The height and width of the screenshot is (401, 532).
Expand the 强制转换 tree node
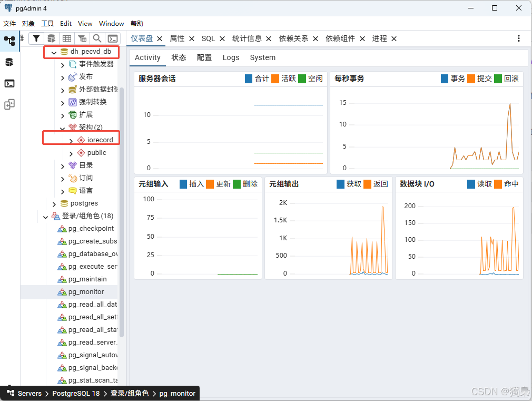pyautogui.click(x=63, y=103)
